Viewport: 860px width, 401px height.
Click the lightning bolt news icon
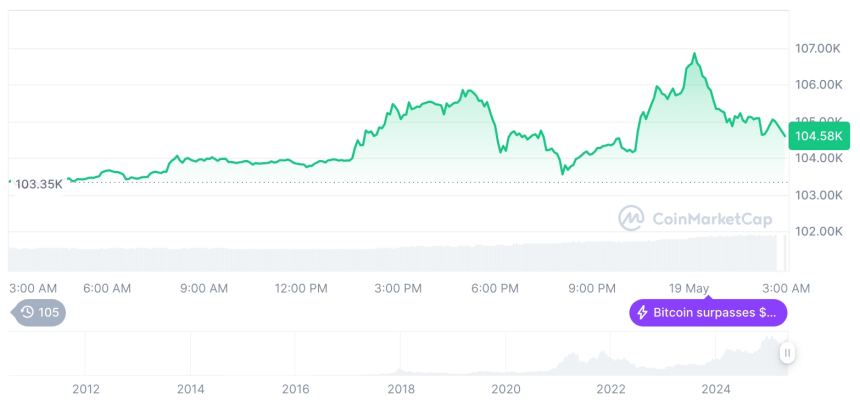642,313
